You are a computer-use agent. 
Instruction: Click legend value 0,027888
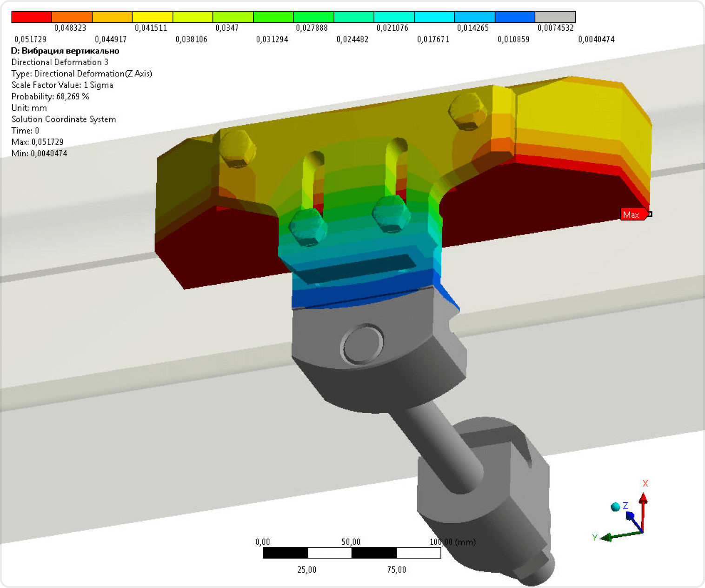pyautogui.click(x=312, y=28)
